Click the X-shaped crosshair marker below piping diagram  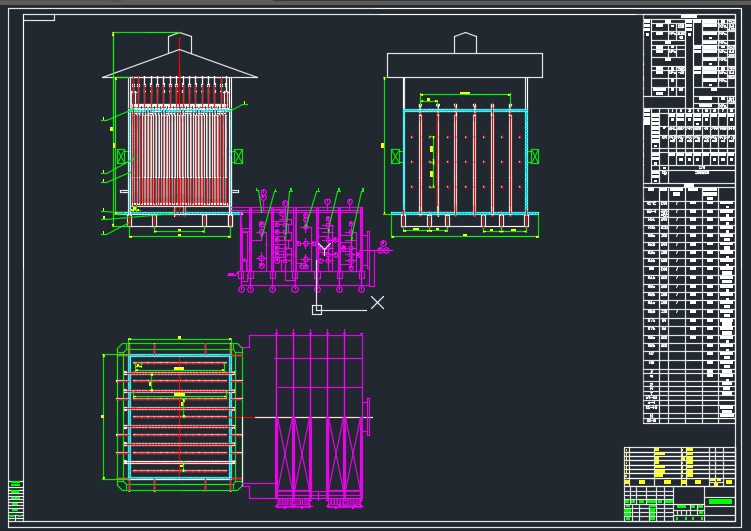pyautogui.click(x=377, y=302)
